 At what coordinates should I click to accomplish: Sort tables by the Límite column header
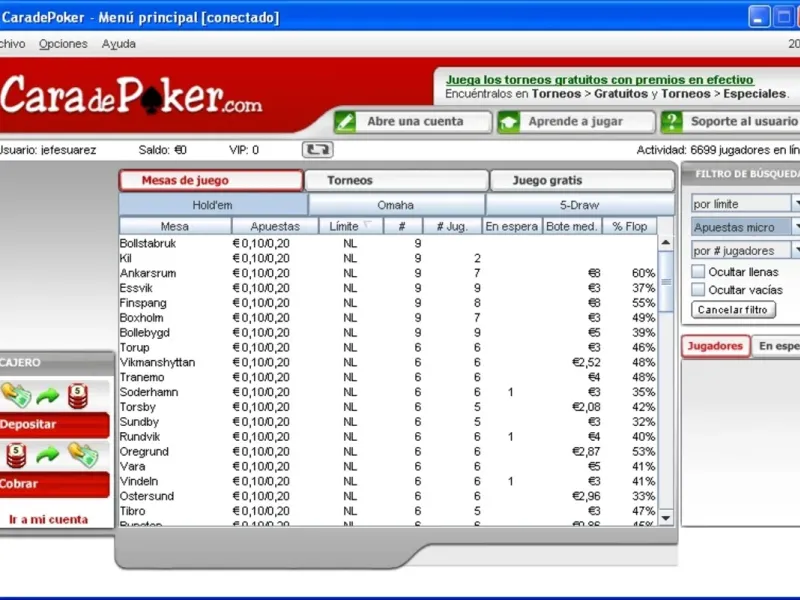(x=351, y=226)
